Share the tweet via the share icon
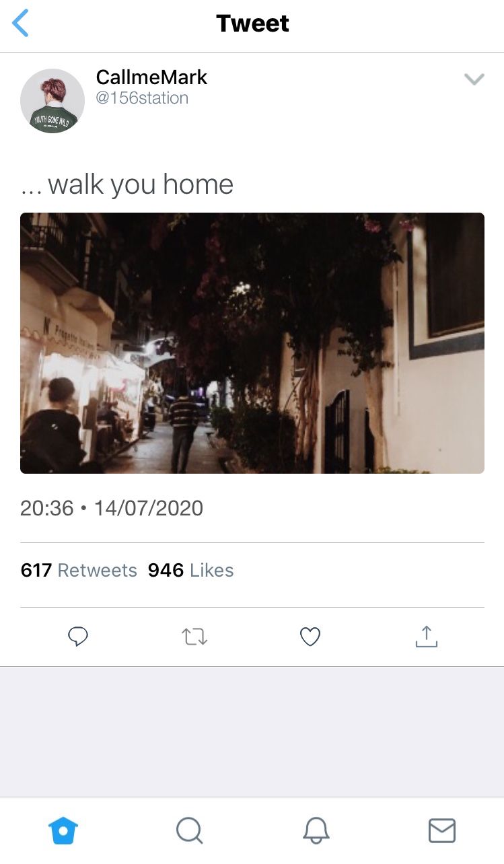This screenshot has width=504, height=864. pyautogui.click(x=426, y=636)
